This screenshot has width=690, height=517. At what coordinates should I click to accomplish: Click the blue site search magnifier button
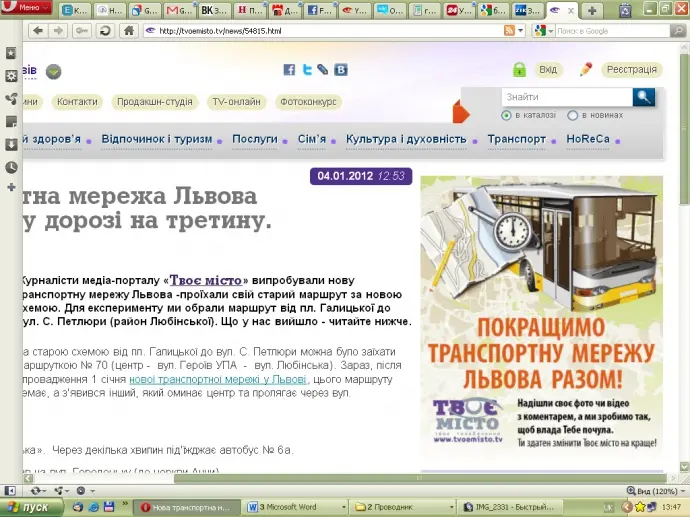click(643, 97)
